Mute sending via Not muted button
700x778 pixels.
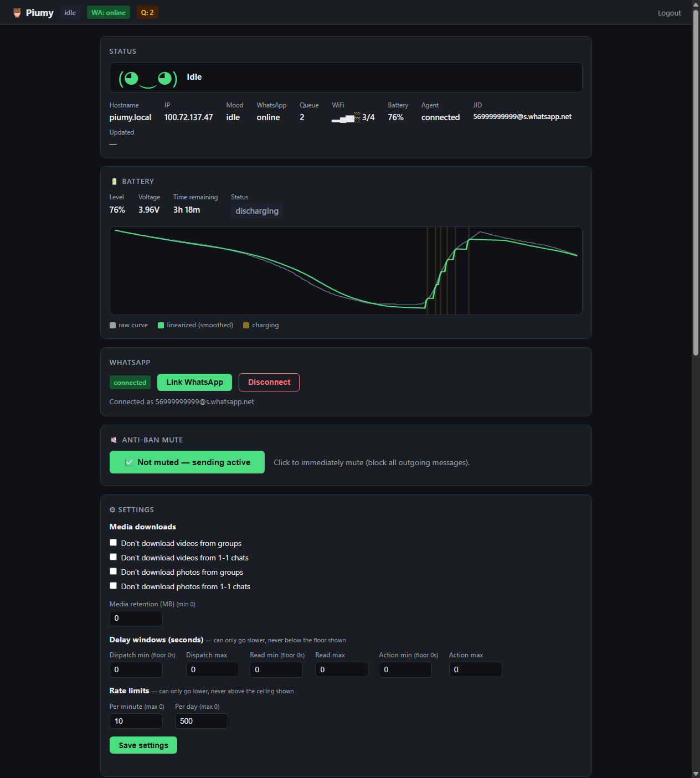pos(187,462)
